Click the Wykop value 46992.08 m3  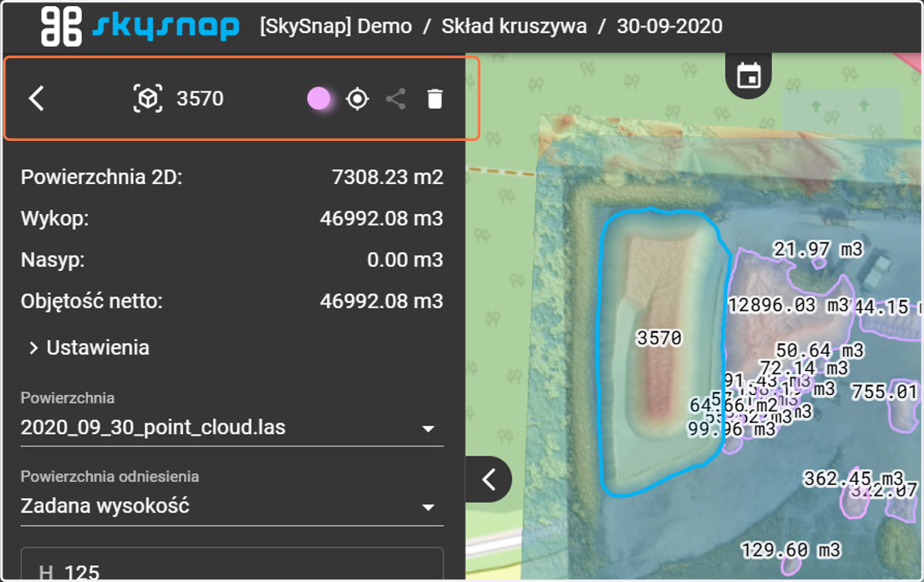381,219
